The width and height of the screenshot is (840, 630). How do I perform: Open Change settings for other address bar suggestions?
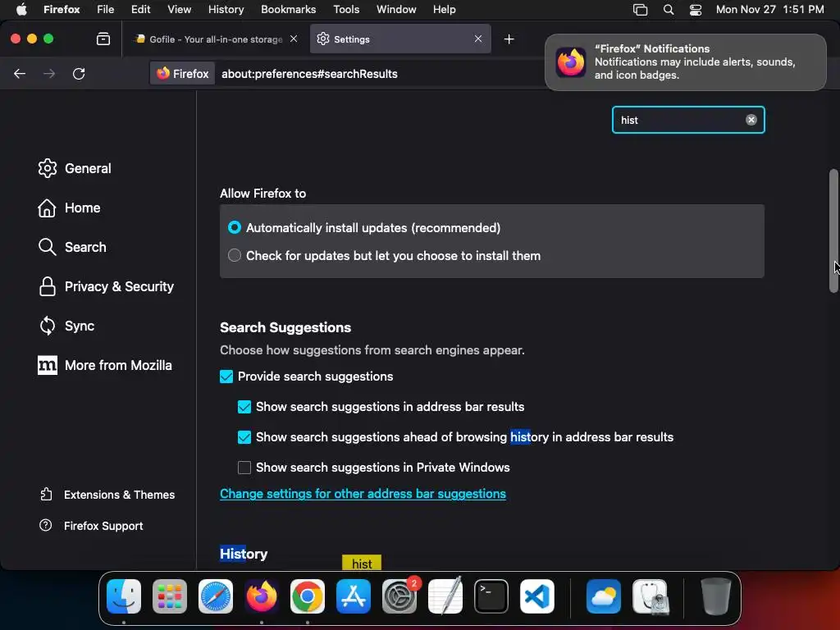[363, 493]
